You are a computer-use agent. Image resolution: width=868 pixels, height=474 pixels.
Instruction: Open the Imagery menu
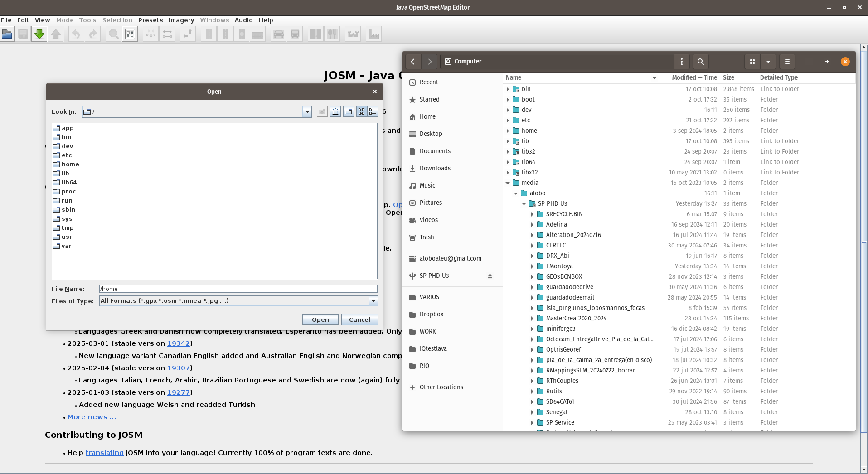(181, 20)
